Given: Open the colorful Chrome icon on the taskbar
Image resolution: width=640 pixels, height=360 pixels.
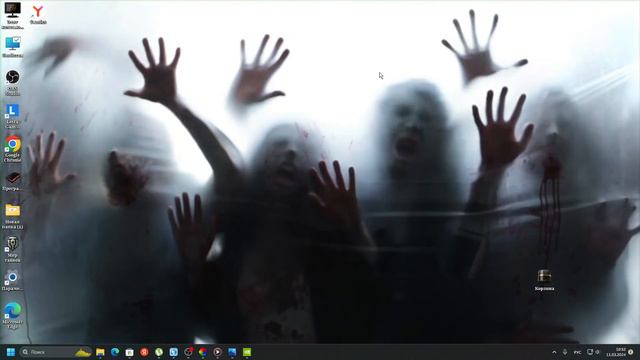Looking at the screenshot, I should [x=202, y=352].
